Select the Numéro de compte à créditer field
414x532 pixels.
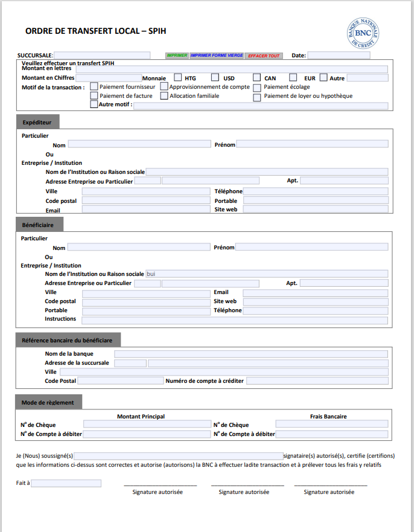point(317,381)
